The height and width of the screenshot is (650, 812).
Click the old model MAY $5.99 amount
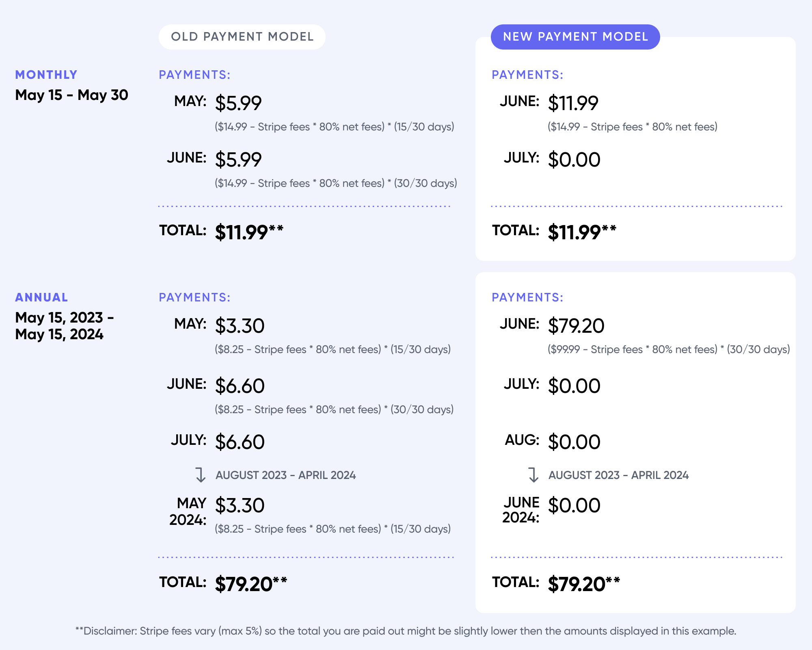pyautogui.click(x=238, y=103)
